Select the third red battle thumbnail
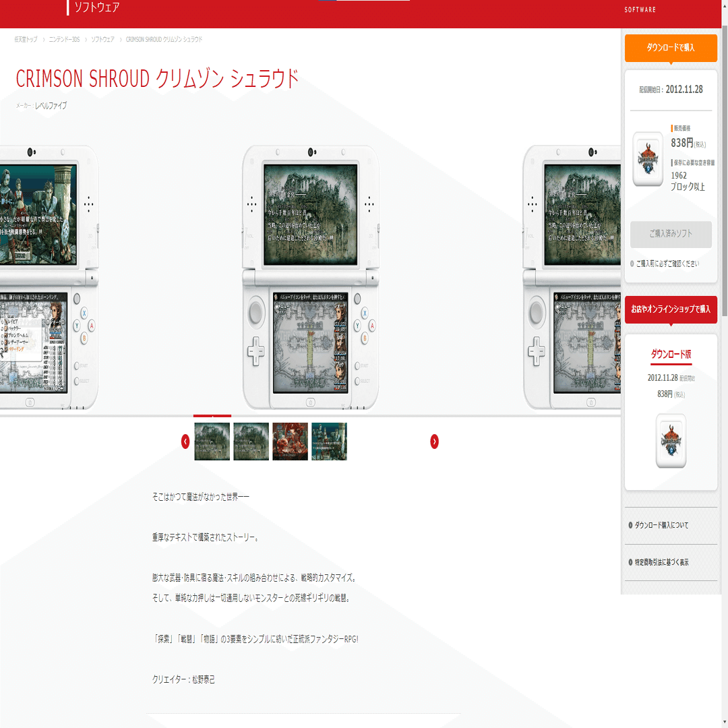The height and width of the screenshot is (728, 728). pyautogui.click(x=290, y=441)
